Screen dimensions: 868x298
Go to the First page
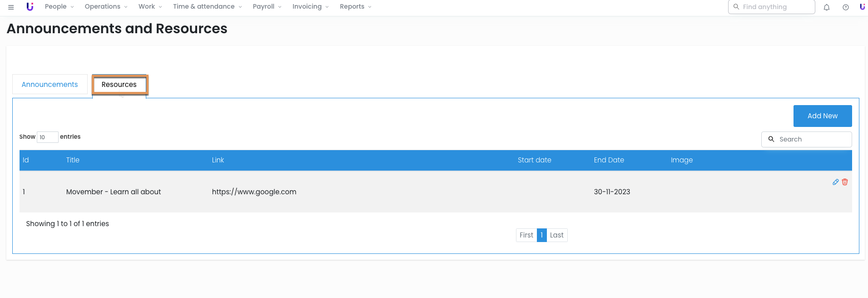click(526, 235)
